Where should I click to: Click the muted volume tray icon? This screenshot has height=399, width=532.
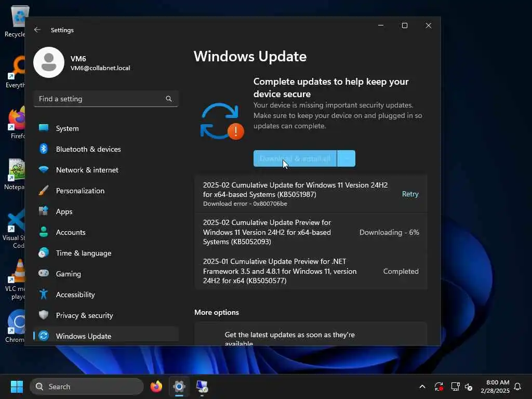tap(469, 387)
